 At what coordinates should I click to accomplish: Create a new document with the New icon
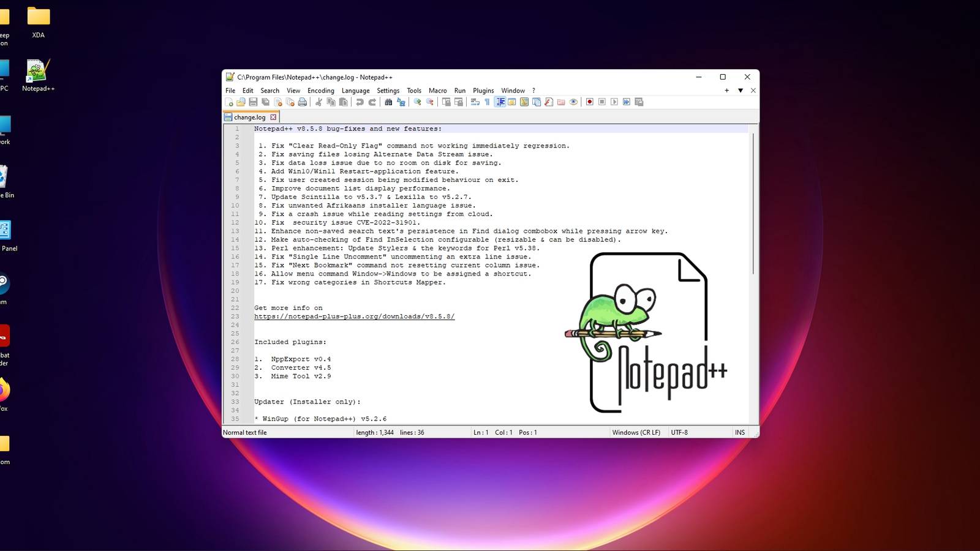(229, 102)
